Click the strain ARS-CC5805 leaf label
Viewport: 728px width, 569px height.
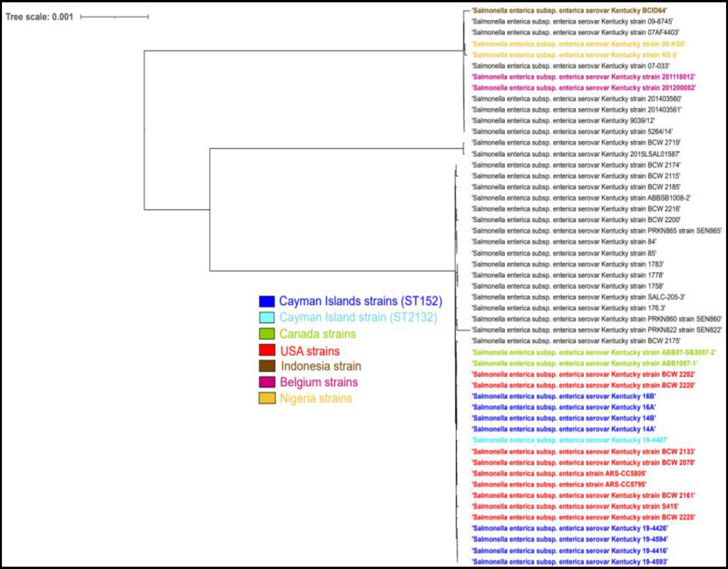point(559,474)
